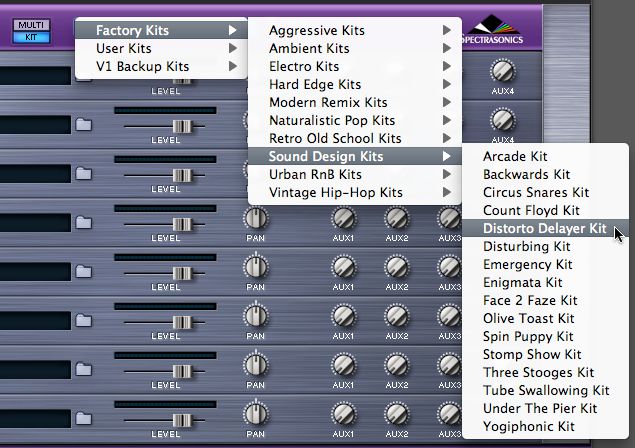Expand the V1 Backup Kits submenu

(161, 66)
